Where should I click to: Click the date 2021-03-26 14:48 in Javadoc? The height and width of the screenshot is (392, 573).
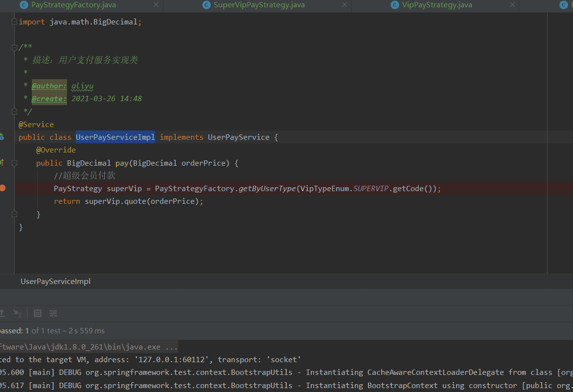[106, 99]
